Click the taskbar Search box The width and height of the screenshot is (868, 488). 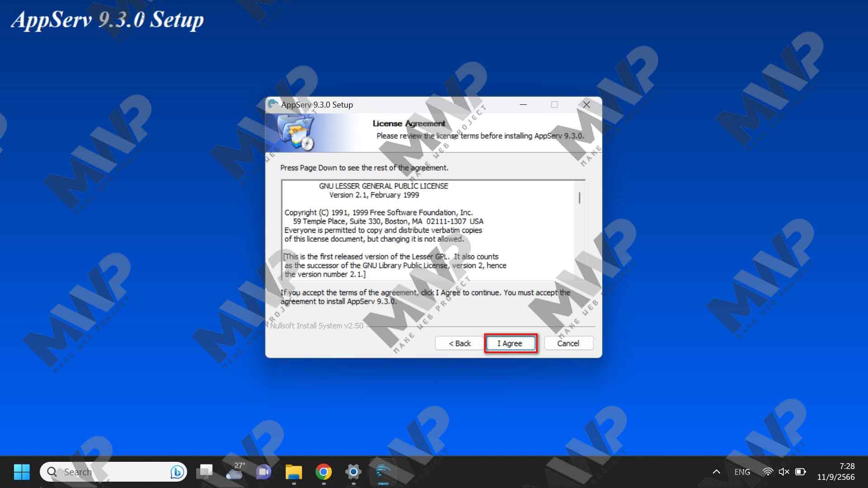pos(113,472)
